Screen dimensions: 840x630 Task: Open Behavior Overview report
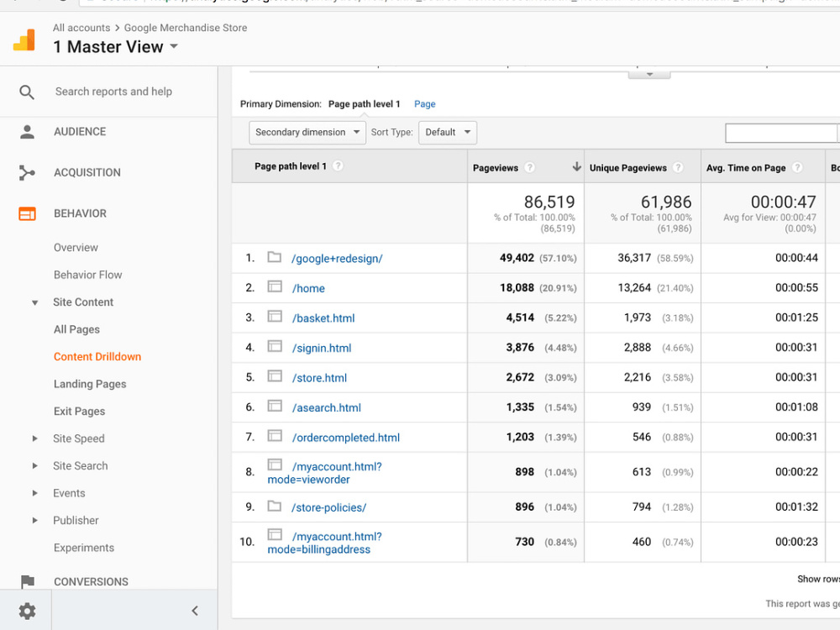tap(76, 248)
